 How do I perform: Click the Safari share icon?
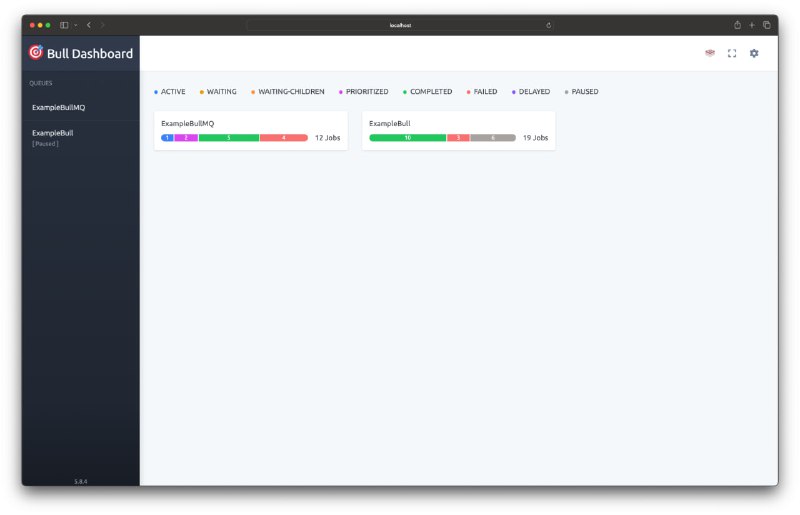[x=737, y=25]
